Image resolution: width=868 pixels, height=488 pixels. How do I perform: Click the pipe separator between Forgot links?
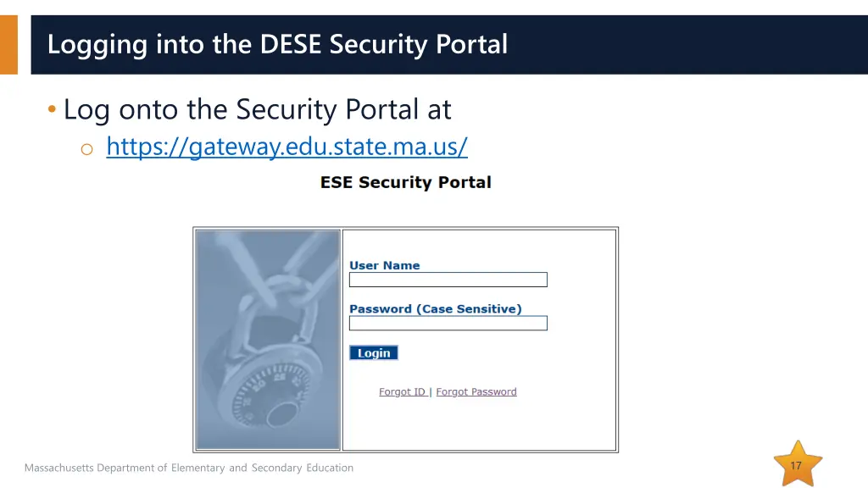431,392
